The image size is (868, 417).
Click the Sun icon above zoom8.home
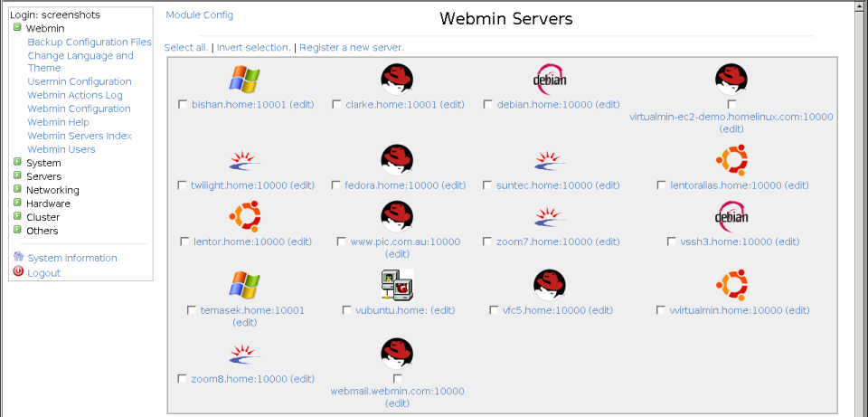coord(245,354)
